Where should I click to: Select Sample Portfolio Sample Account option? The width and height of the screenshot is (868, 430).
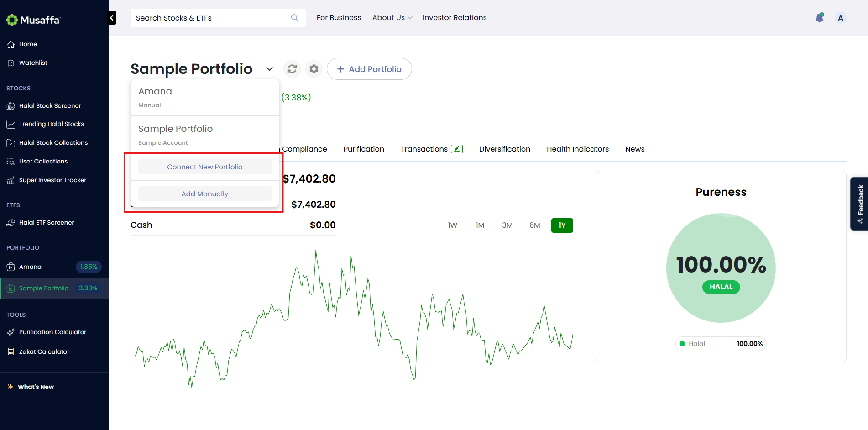pos(205,135)
